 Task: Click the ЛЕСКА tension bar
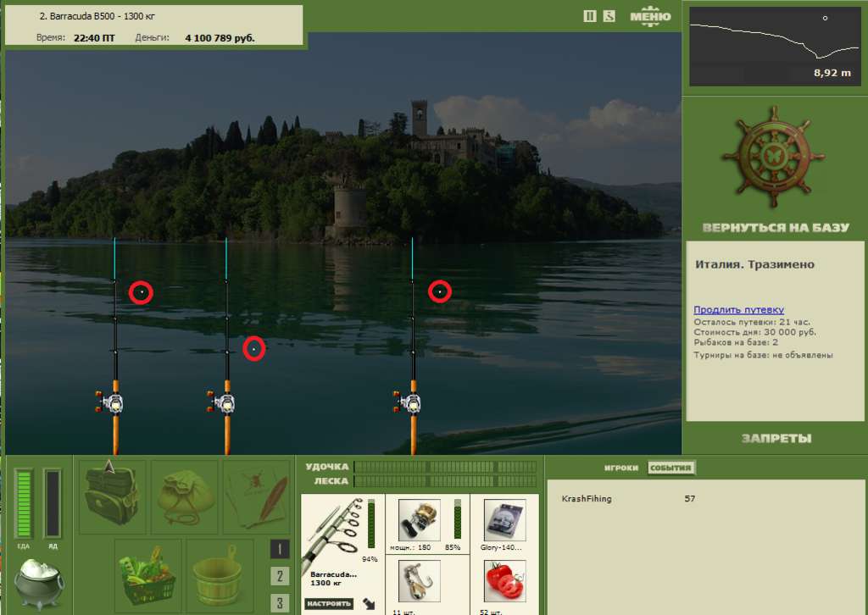(x=446, y=481)
